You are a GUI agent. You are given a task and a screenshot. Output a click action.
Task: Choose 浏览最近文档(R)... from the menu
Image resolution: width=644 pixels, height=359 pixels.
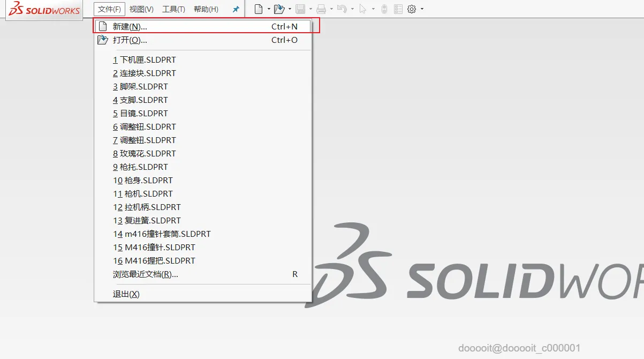[x=203, y=274]
